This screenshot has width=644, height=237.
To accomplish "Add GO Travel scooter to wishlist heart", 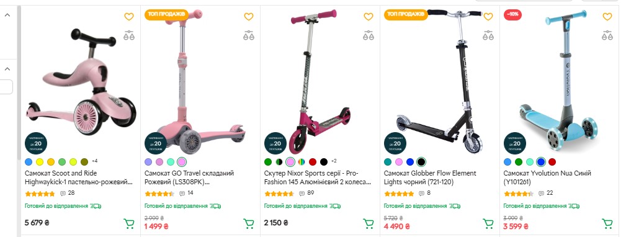I will 249,16.
